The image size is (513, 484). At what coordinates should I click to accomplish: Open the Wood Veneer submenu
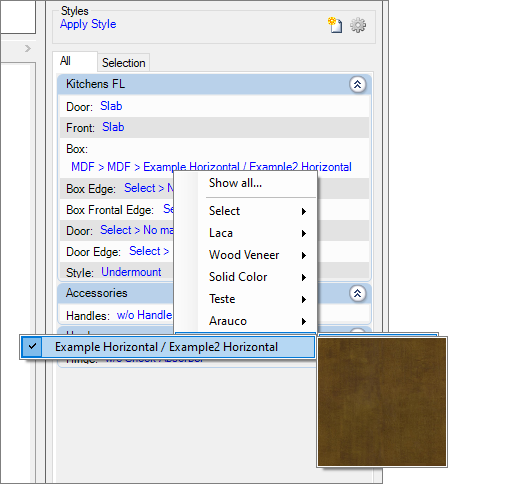point(245,255)
